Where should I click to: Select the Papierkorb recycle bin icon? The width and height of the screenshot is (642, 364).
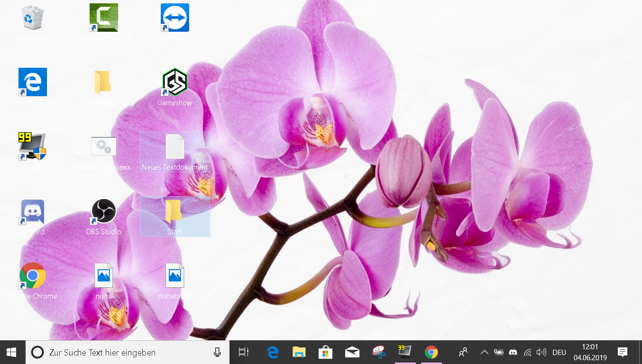click(32, 19)
